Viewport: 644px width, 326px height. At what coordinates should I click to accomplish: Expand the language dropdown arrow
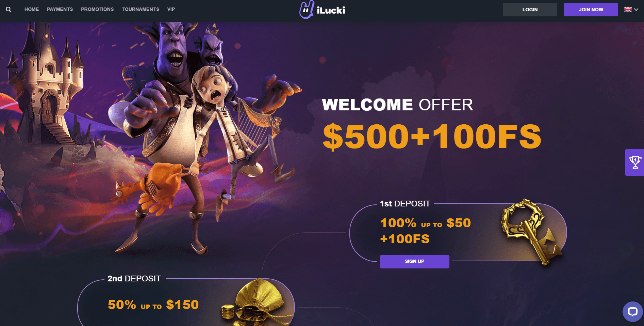[x=636, y=10]
